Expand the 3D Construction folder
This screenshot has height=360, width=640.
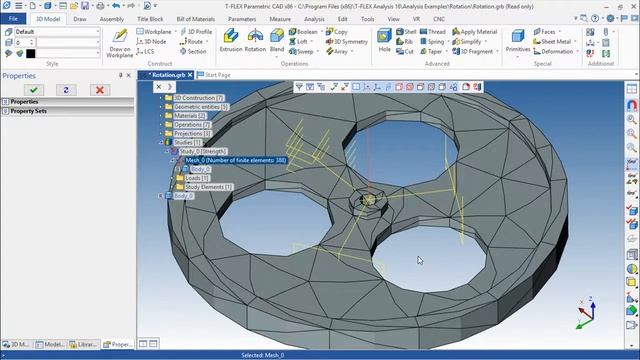click(x=161, y=98)
